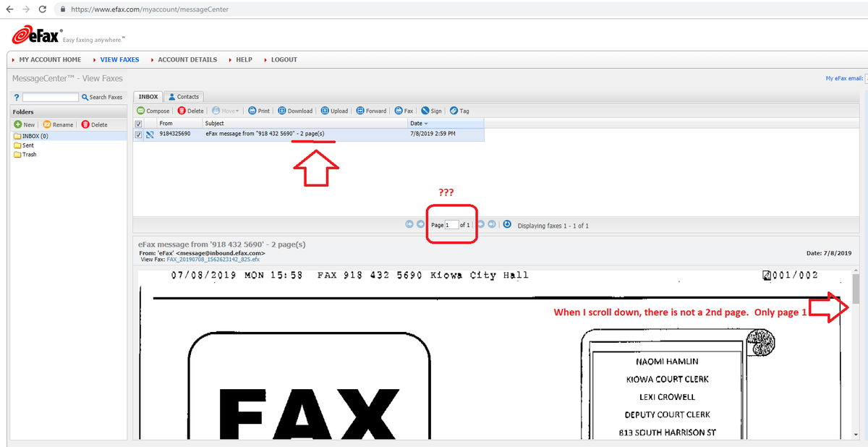The height and width of the screenshot is (447, 868).
Task: Select the INBOX (0) folder
Action: [x=69, y=135]
